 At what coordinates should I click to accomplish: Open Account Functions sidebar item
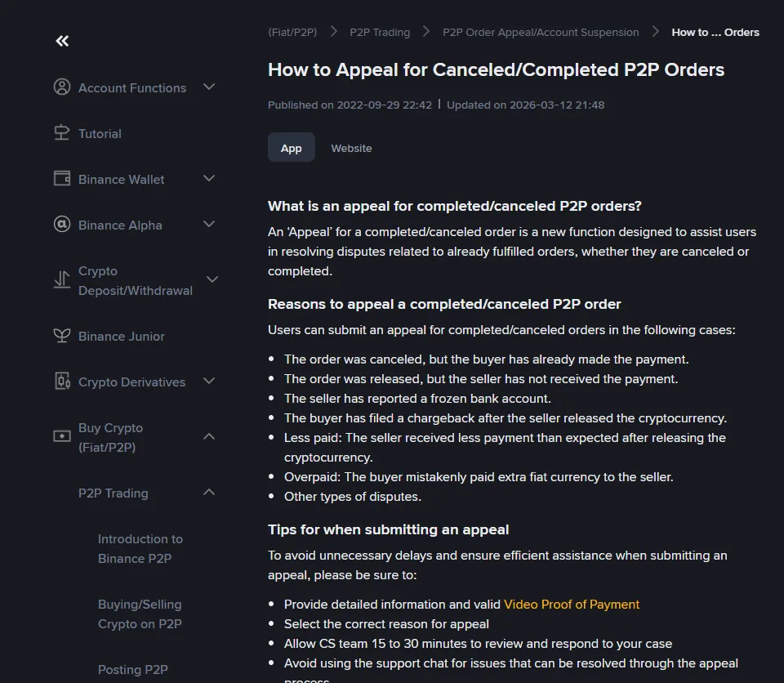(132, 88)
